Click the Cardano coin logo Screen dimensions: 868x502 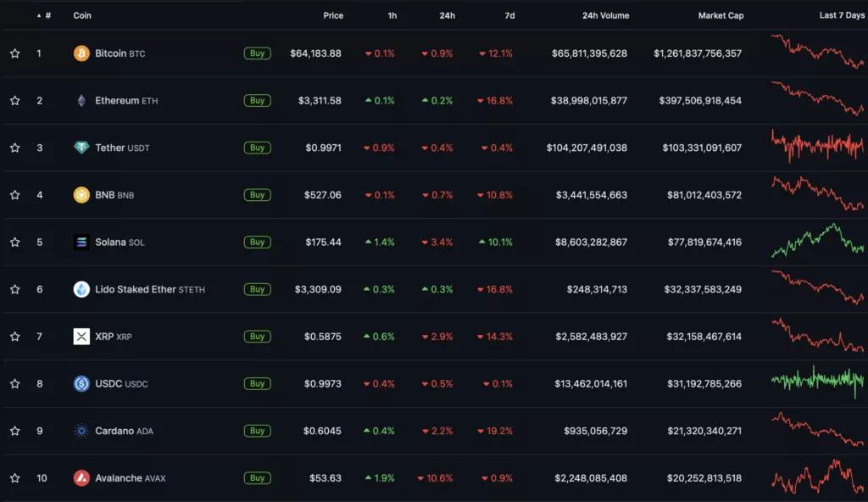[x=81, y=431]
